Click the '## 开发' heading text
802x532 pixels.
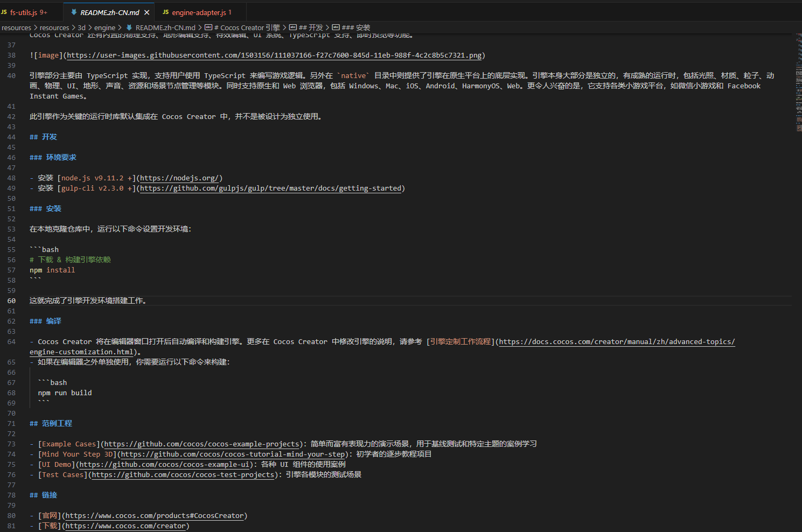(43, 137)
